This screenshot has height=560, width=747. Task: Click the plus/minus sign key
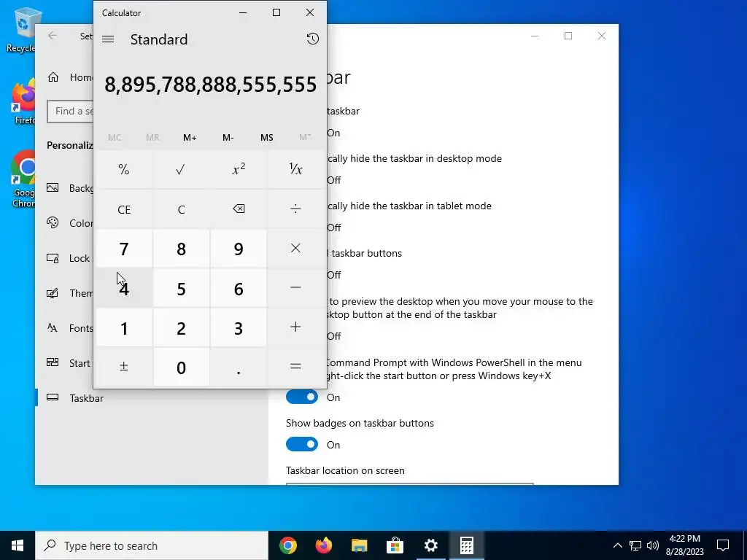(124, 367)
